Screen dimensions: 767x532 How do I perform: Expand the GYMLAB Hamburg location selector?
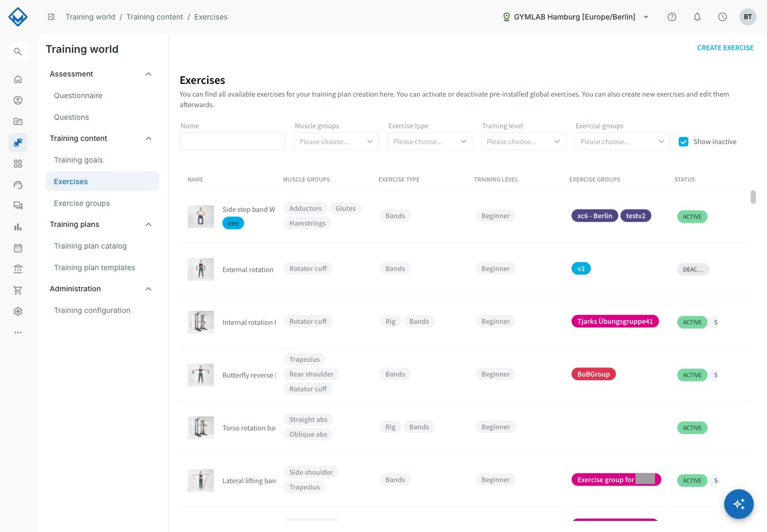[575, 17]
